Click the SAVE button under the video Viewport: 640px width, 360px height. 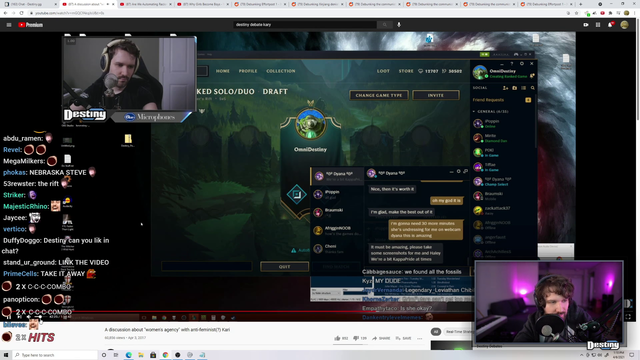pos(403,338)
